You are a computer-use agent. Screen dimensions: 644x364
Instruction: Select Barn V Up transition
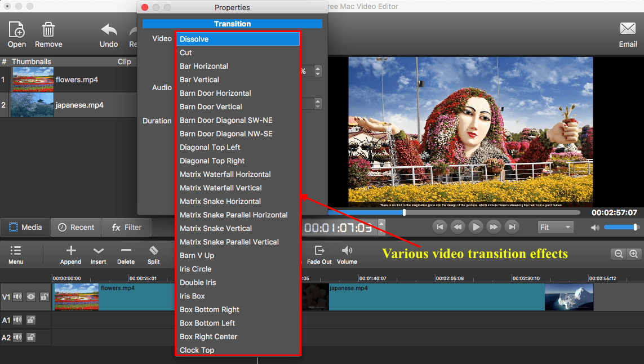pyautogui.click(x=238, y=256)
